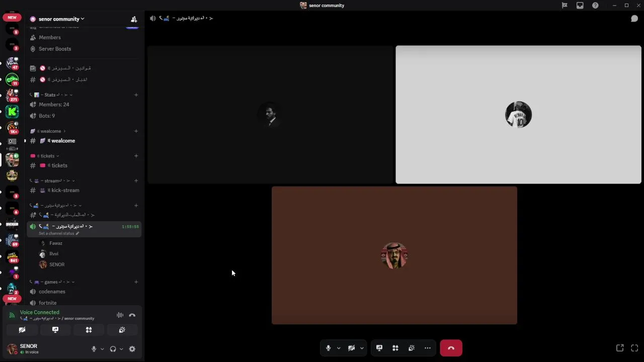The height and width of the screenshot is (362, 644).
Task: Show the voice channel chat icon
Action: tap(634, 19)
